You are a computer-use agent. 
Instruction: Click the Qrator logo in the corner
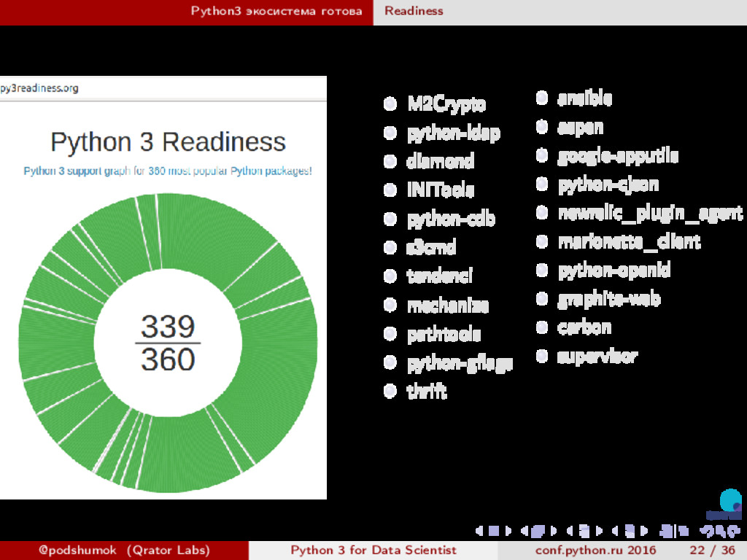(724, 505)
